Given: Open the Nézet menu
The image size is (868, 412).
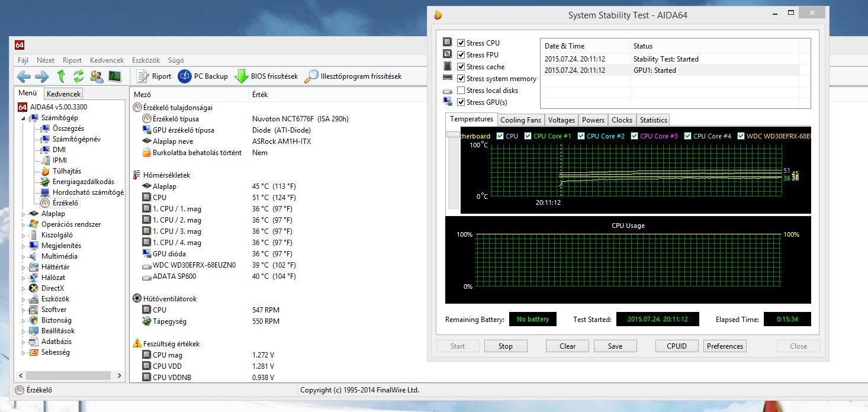Looking at the screenshot, I should tap(46, 60).
